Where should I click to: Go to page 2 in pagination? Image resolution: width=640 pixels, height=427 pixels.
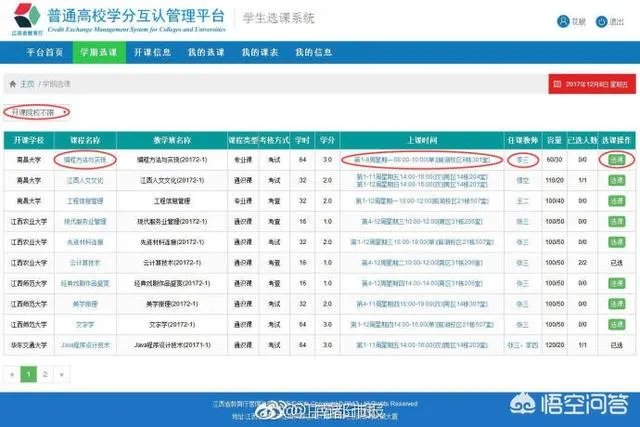[45, 374]
